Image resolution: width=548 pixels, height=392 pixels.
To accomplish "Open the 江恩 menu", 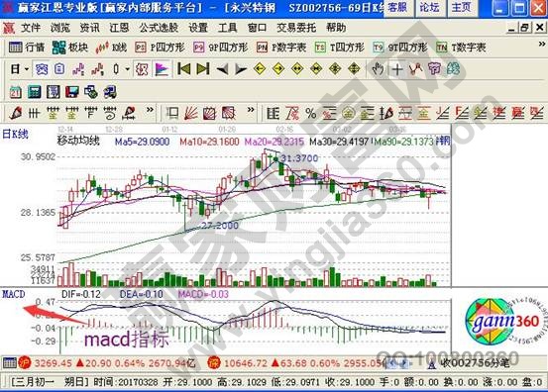I will [120, 28].
